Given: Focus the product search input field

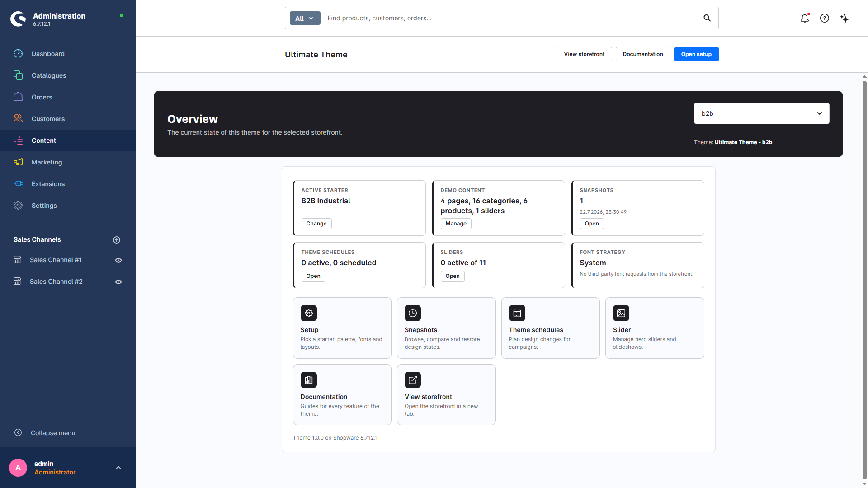Looking at the screenshot, I should pos(511,18).
